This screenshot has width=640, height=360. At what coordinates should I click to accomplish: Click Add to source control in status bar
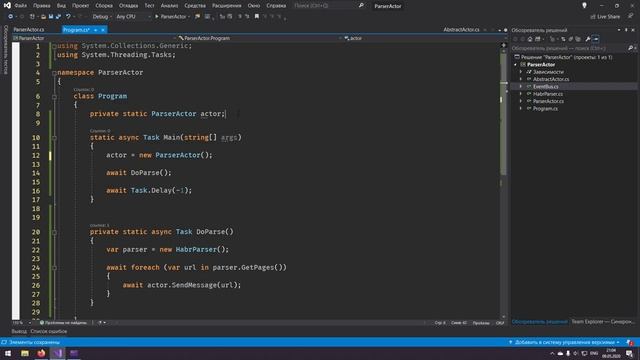pyautogui.click(x=564, y=342)
